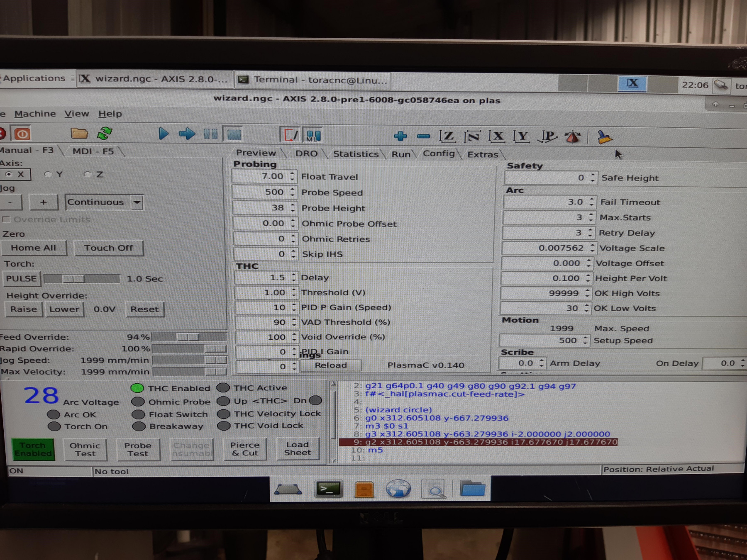Screen dimensions: 747x560
Task: Adjust the Float Travel stepper arrows
Action: click(293, 176)
